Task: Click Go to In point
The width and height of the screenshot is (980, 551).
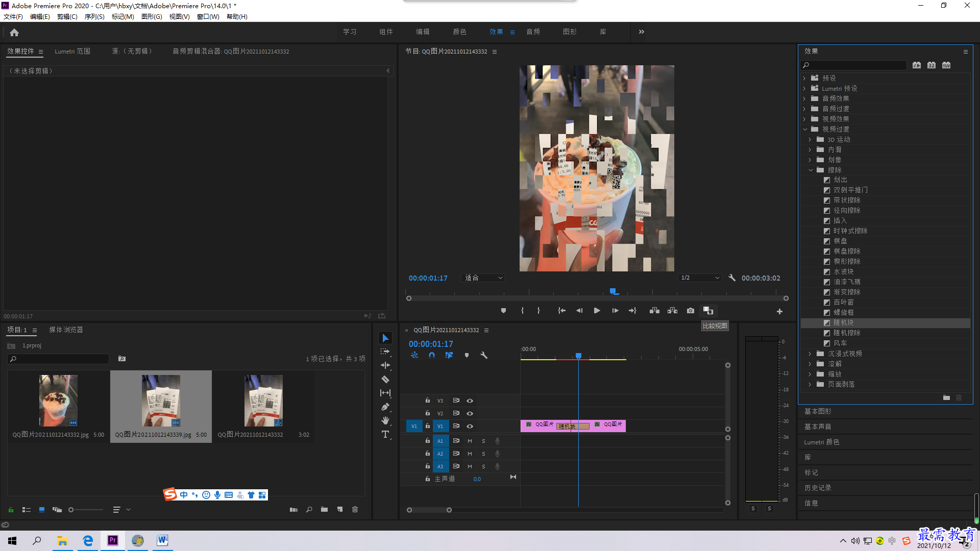Action: click(x=561, y=311)
